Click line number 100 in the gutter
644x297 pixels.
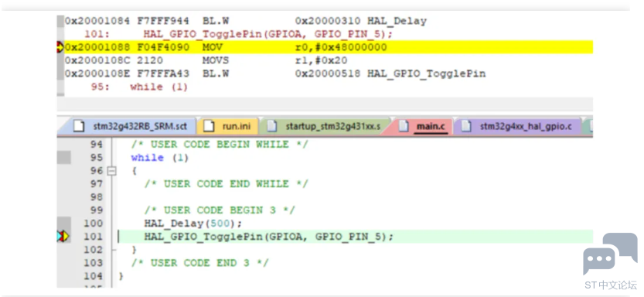94,224
